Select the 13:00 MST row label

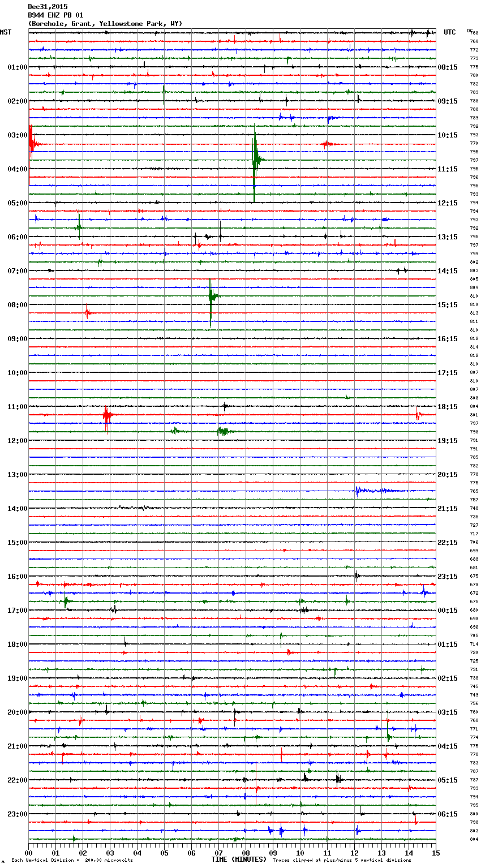(x=18, y=475)
